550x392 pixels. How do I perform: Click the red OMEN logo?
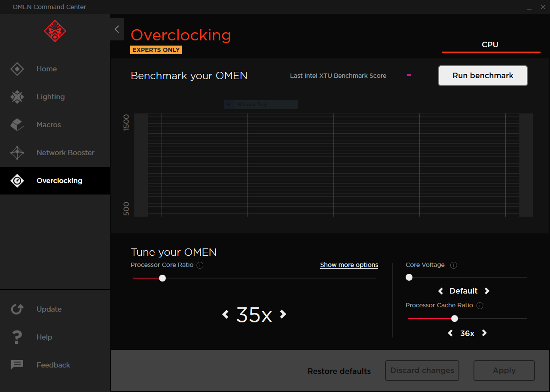pos(55,31)
